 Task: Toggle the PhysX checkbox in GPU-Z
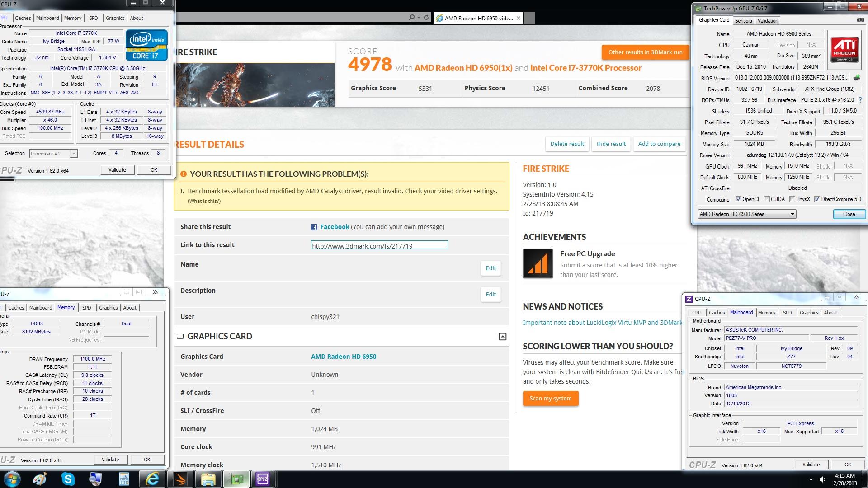(792, 199)
